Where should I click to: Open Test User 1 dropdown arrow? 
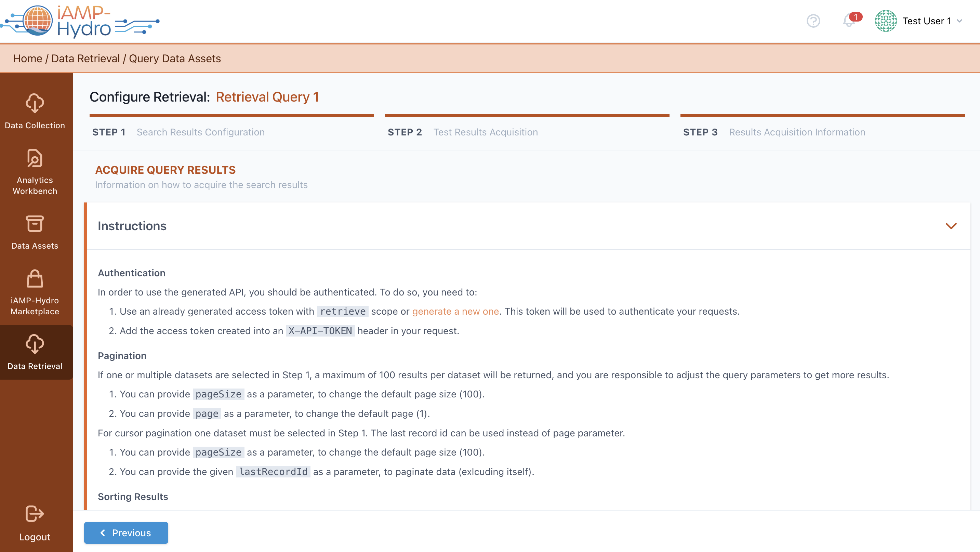pyautogui.click(x=959, y=21)
